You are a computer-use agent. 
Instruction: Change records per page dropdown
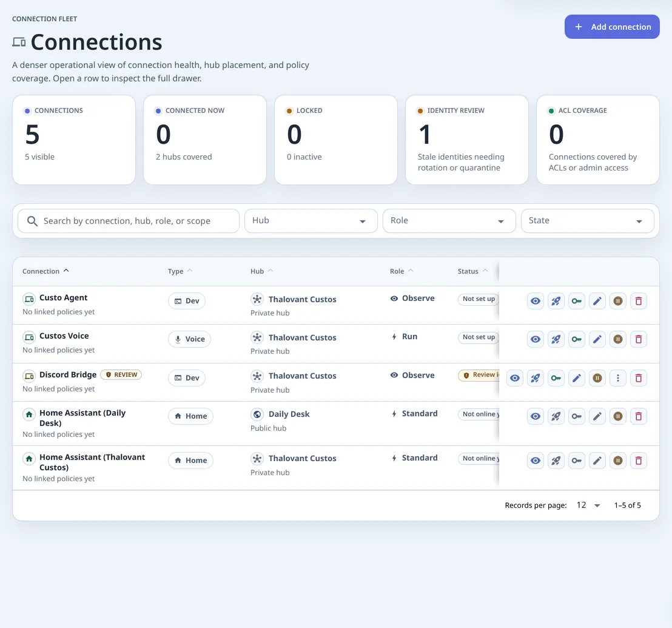click(588, 505)
